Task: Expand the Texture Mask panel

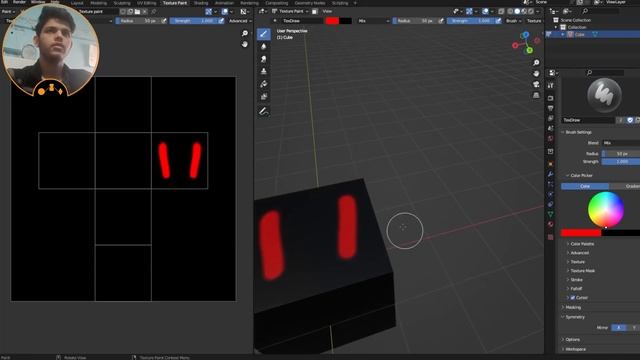Action: (582, 271)
